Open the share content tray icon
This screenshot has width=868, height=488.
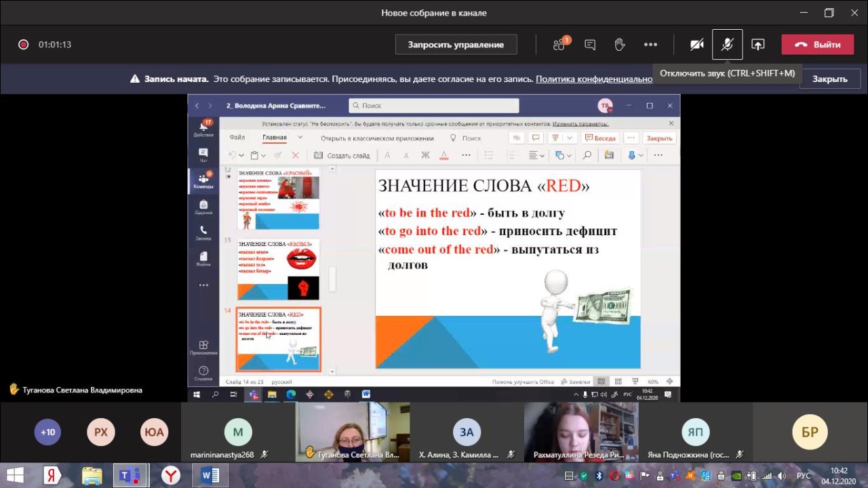pyautogui.click(x=757, y=45)
